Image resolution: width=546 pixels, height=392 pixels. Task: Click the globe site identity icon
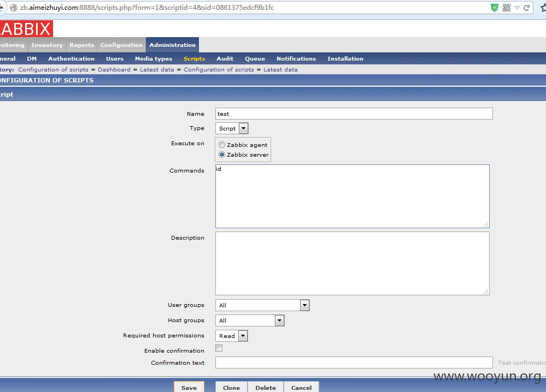pyautogui.click(x=14, y=8)
